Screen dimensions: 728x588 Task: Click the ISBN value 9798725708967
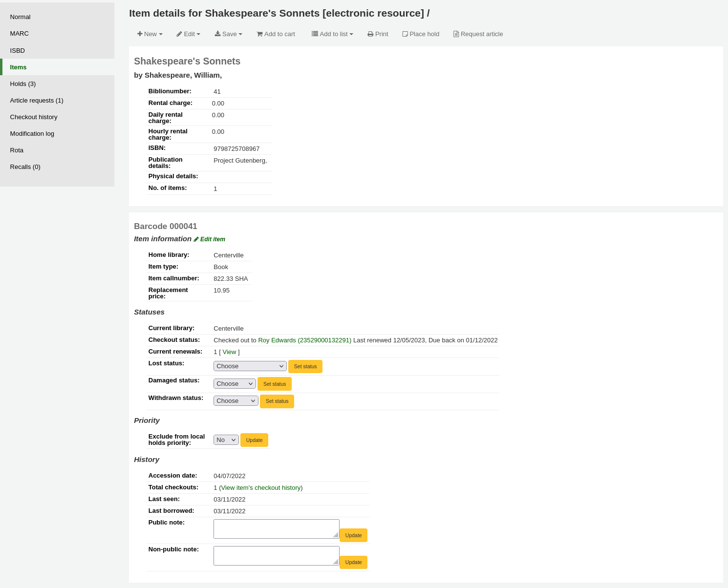tap(236, 149)
